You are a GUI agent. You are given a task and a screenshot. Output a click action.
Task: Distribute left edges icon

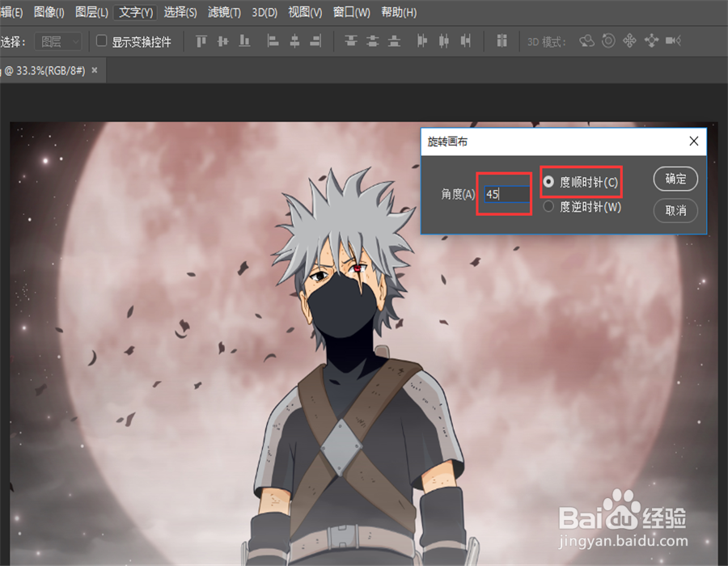[x=422, y=41]
